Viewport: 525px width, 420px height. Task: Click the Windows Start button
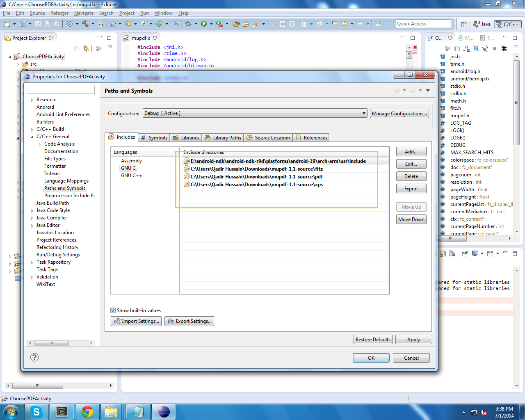[x=11, y=411]
